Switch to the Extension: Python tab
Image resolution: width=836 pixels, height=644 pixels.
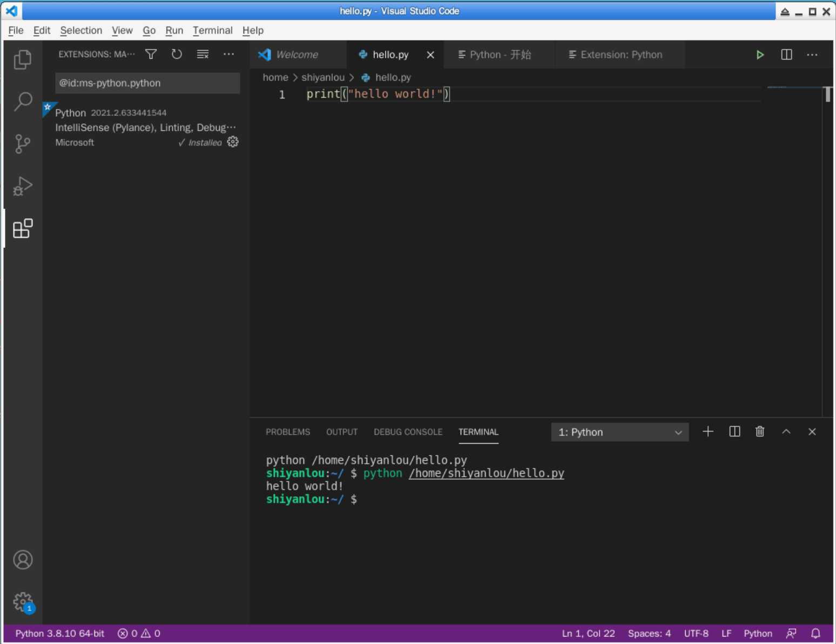[x=621, y=55]
